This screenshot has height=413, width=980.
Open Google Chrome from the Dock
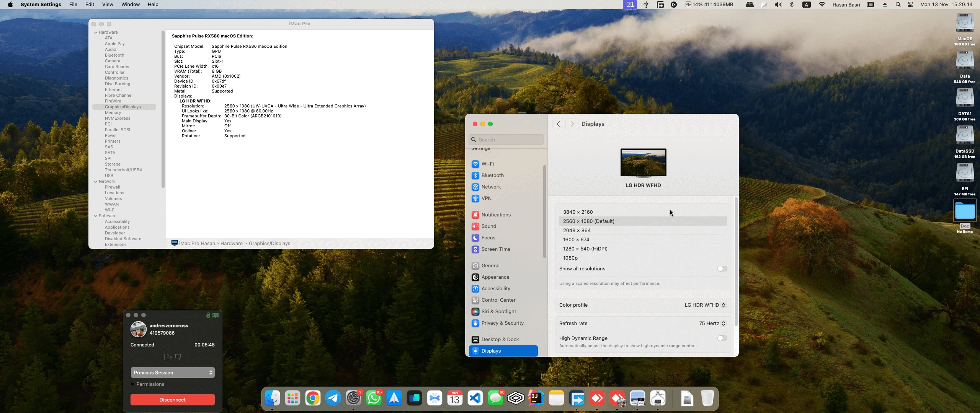313,398
